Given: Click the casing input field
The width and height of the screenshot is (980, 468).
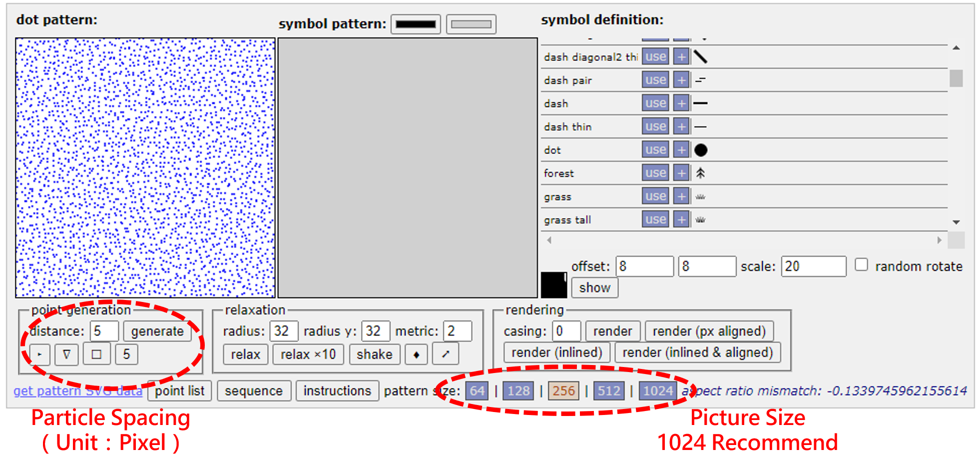Looking at the screenshot, I should click(x=566, y=331).
